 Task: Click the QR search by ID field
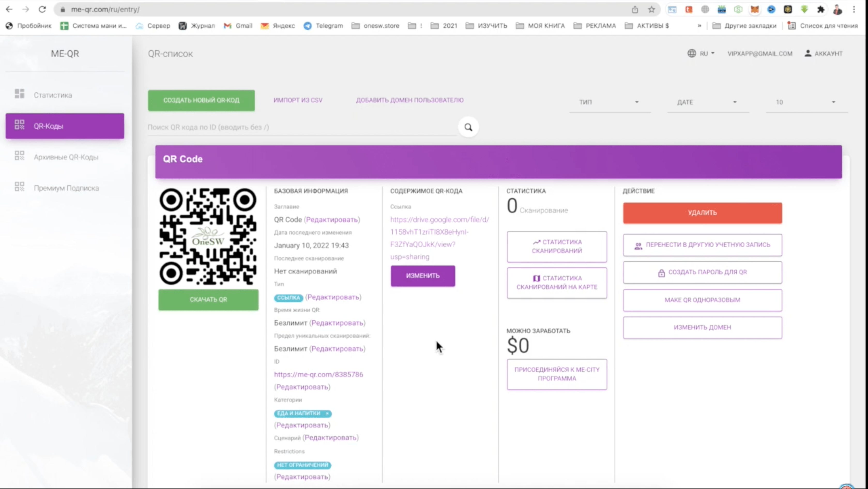pyautogui.click(x=302, y=127)
